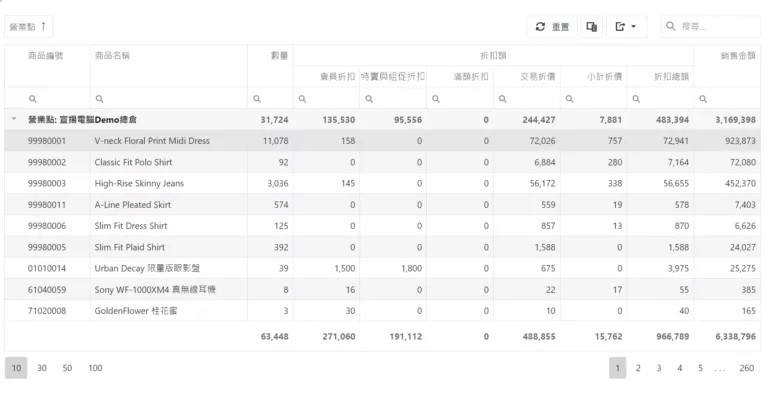
Task: Click the 營業點 grouping sort chip
Action: pyautogui.click(x=28, y=26)
